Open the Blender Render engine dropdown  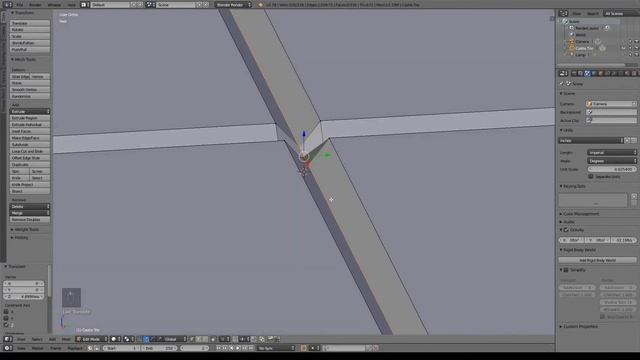click(x=233, y=4)
